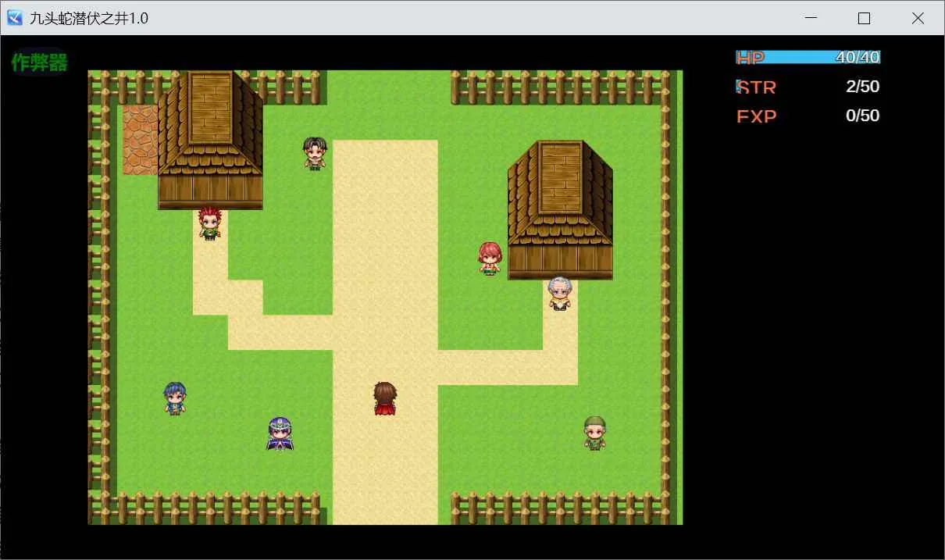
Task: Click the red-caped hero on the path
Action: 384,398
